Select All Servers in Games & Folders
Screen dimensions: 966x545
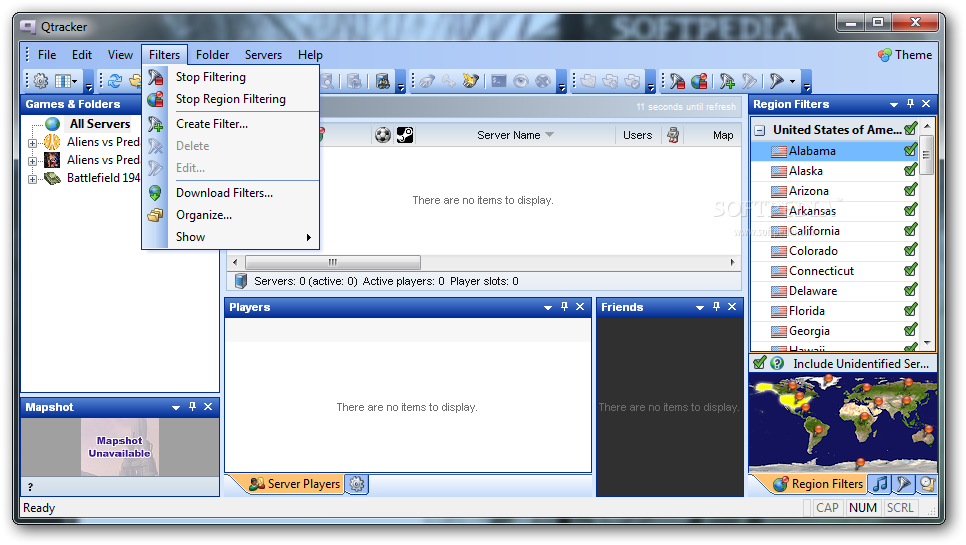coord(99,124)
